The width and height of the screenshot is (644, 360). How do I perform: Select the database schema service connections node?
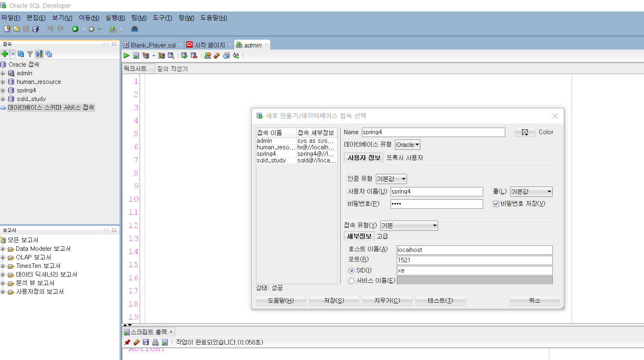click(51, 108)
